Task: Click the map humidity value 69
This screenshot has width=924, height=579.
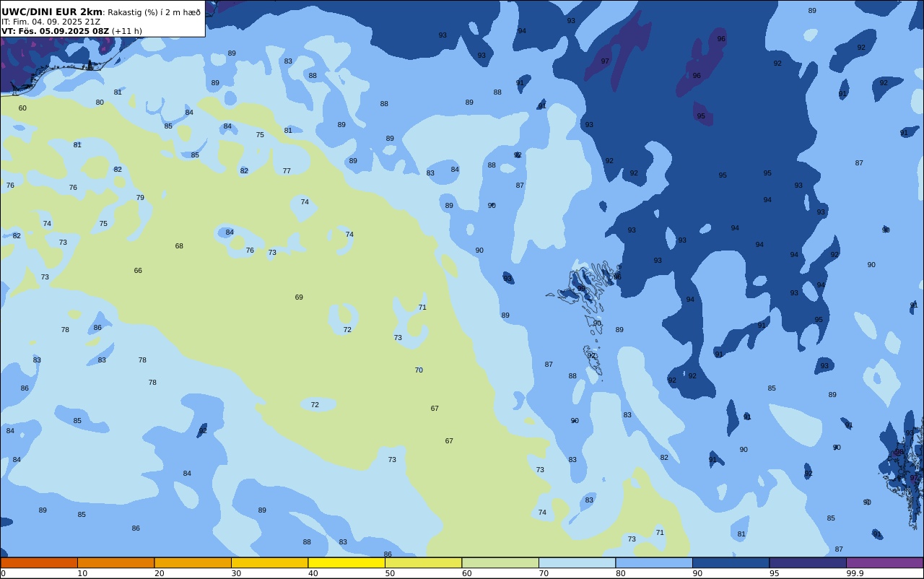Action: click(x=299, y=297)
